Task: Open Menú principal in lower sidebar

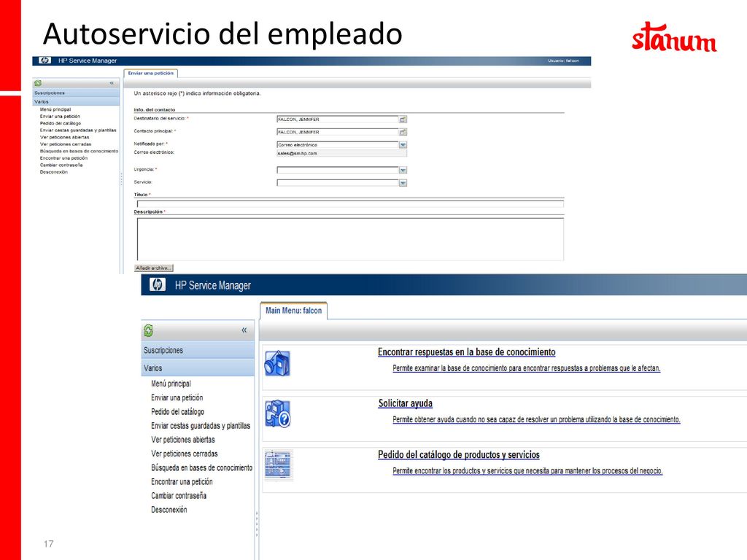Action: pos(171,384)
